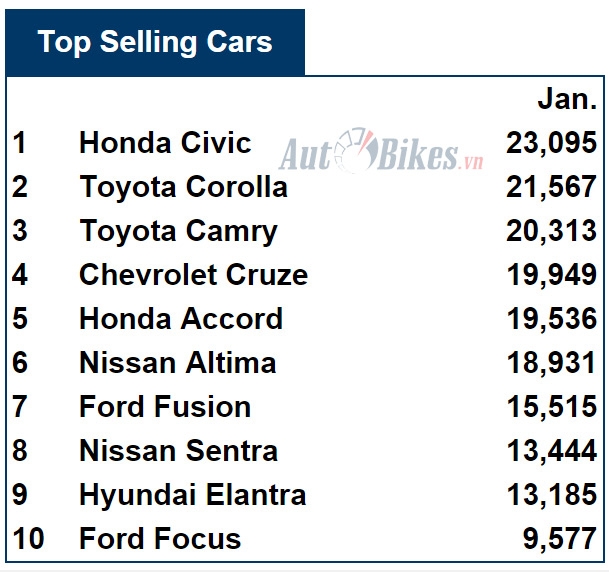The width and height of the screenshot is (609, 572).
Task: Click the Hyundai Elantra row name
Action: [192, 495]
